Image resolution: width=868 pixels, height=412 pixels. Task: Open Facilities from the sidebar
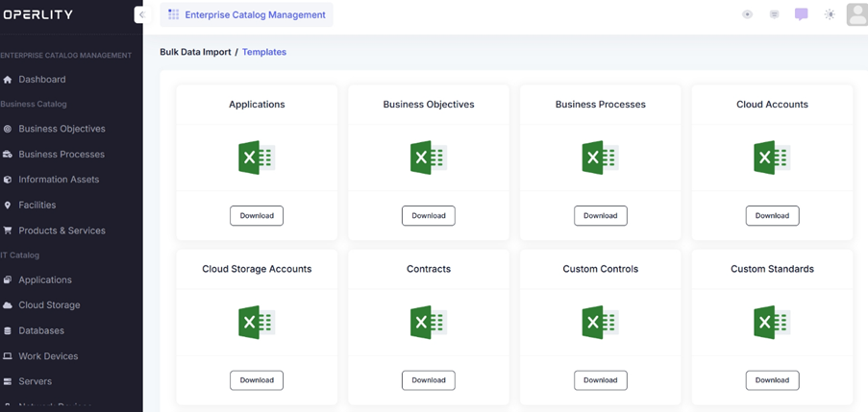[x=37, y=205]
